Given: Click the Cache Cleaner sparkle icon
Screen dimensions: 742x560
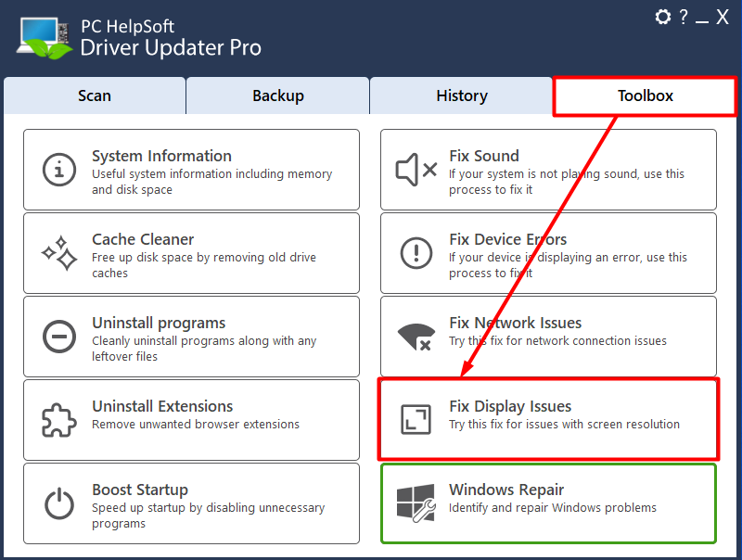Looking at the screenshot, I should click(59, 253).
